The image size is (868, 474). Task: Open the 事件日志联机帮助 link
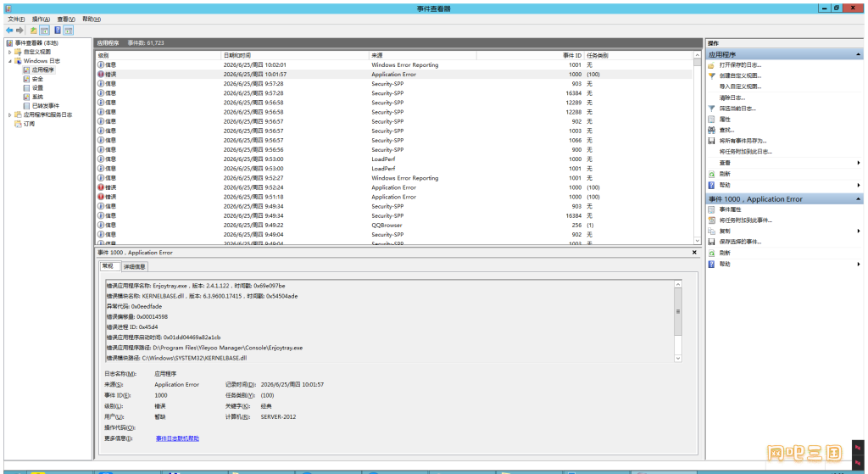[x=177, y=438]
